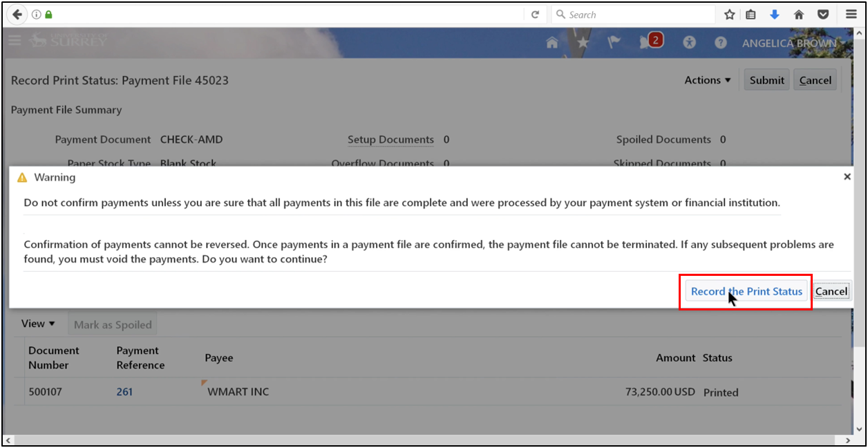Click the Home icon in the application header
Viewport: 868px width, 448px height.
[551, 41]
